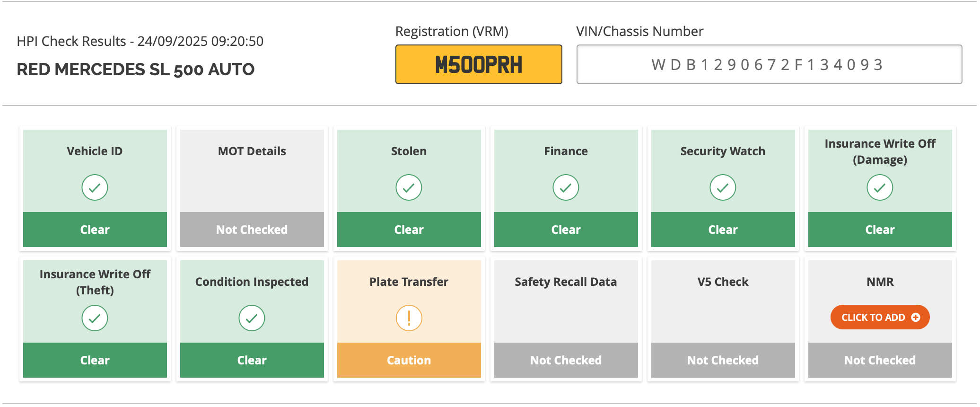
Task: Click the NMR Not Checked status bar
Action: [880, 360]
